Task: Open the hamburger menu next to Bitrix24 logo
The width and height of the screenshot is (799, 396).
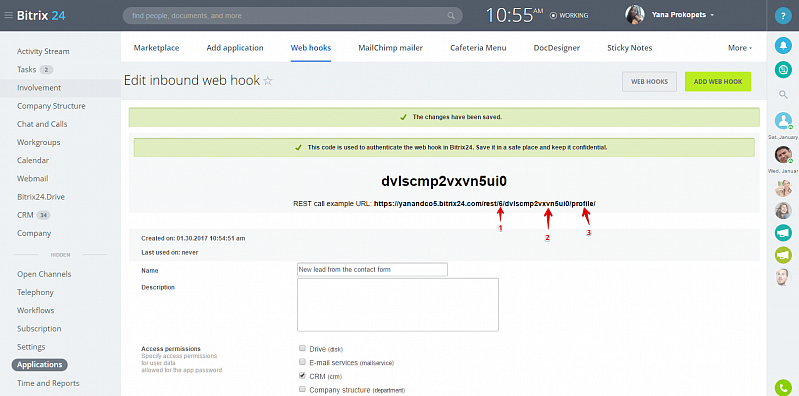Action: click(8, 15)
